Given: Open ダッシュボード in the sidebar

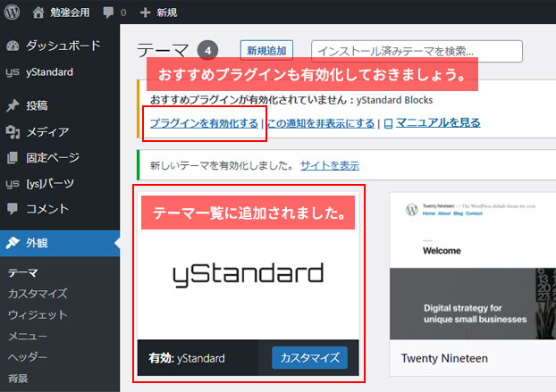Looking at the screenshot, I should 63,46.
